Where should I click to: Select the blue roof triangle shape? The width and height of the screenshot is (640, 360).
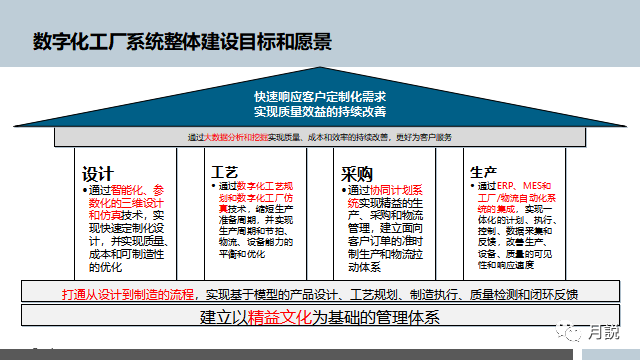[320, 97]
